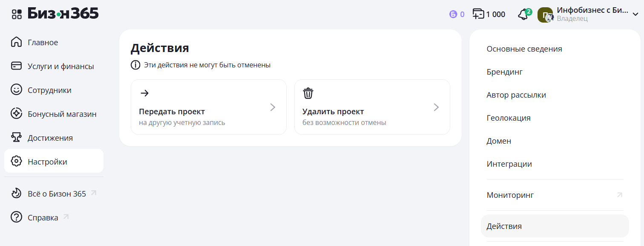
Task: Click the notification bell icon
Action: coord(523,14)
